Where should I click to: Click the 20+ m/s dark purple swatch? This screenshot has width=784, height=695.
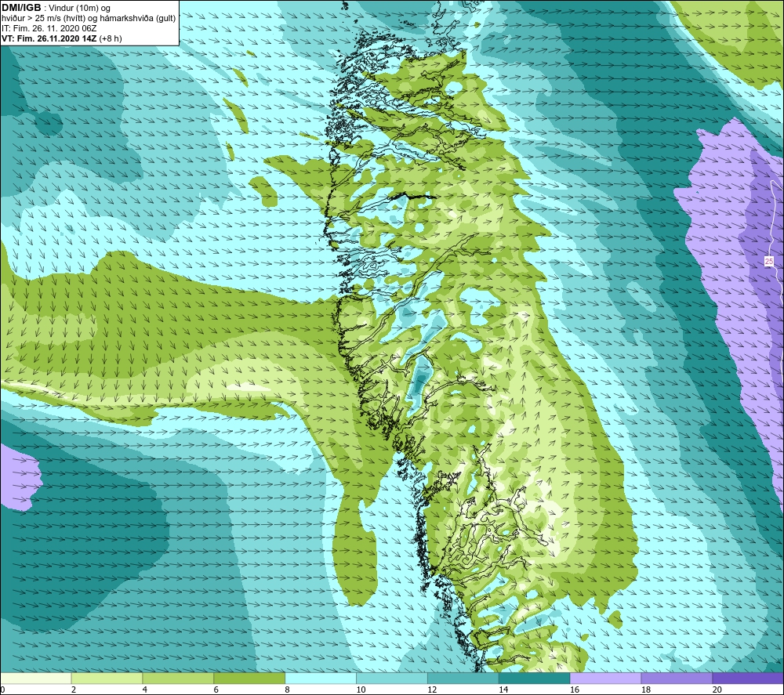click(747, 678)
